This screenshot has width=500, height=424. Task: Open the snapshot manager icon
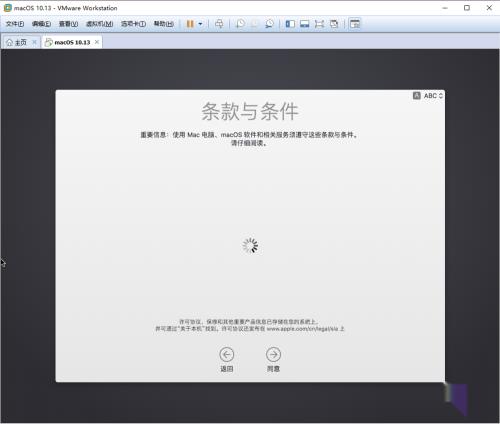click(x=269, y=24)
